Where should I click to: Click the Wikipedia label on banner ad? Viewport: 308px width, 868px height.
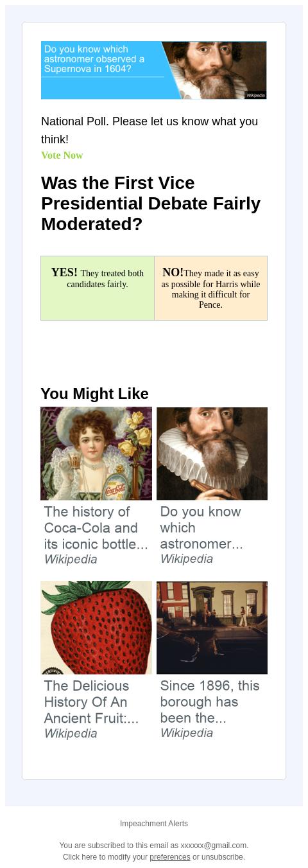tap(255, 95)
